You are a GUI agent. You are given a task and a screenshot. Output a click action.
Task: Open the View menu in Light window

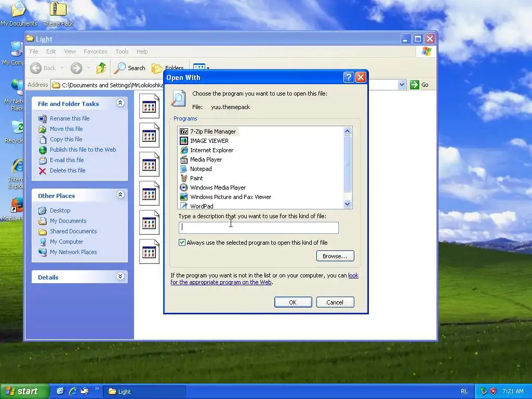pos(70,51)
